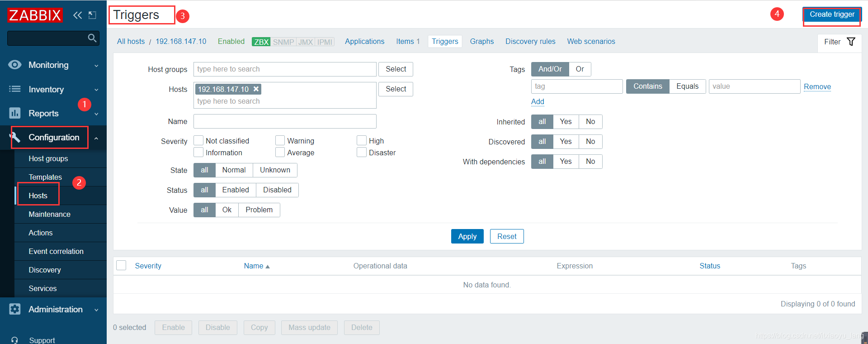Check the Not classified severity checkbox
Viewport: 868px width, 344px height.
[x=198, y=140]
